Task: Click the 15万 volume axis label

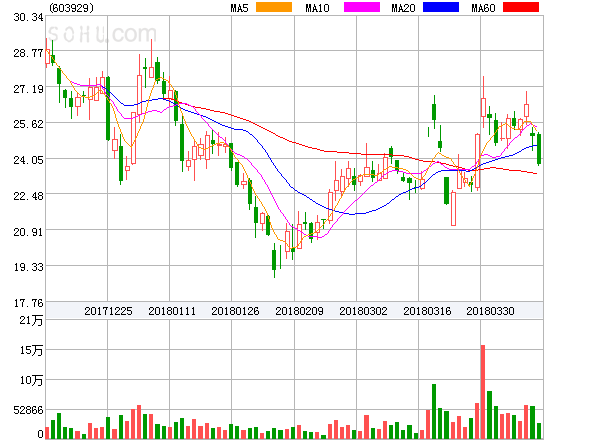Action: pos(31,350)
